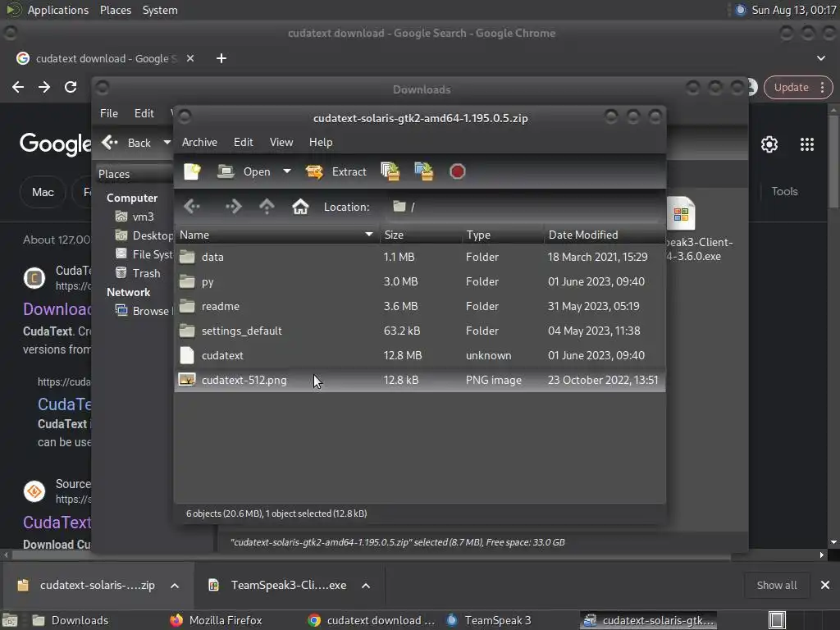Click Back button in Downloads file manager

127,143
